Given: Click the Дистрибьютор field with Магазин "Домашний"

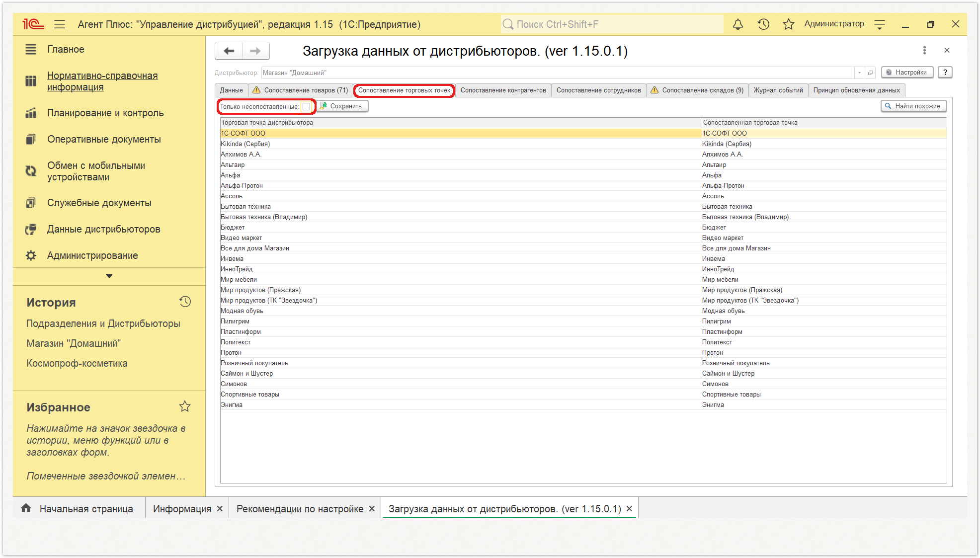Looking at the screenshot, I should (558, 73).
